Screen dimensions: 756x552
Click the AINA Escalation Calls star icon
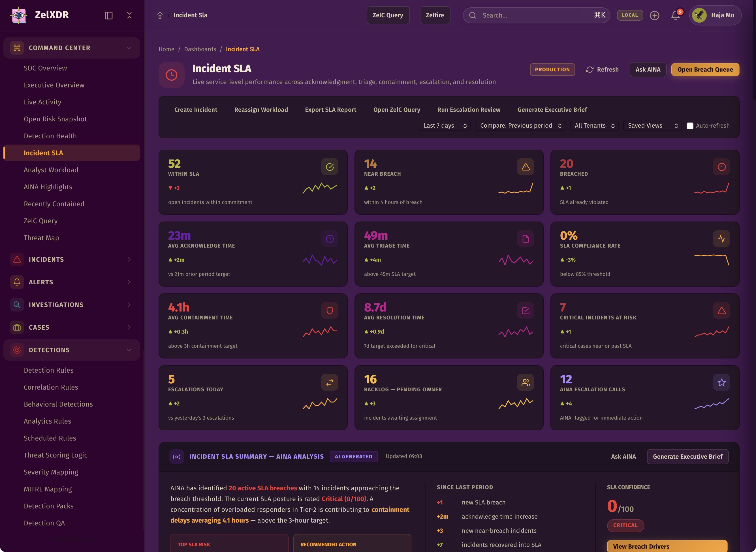721,382
